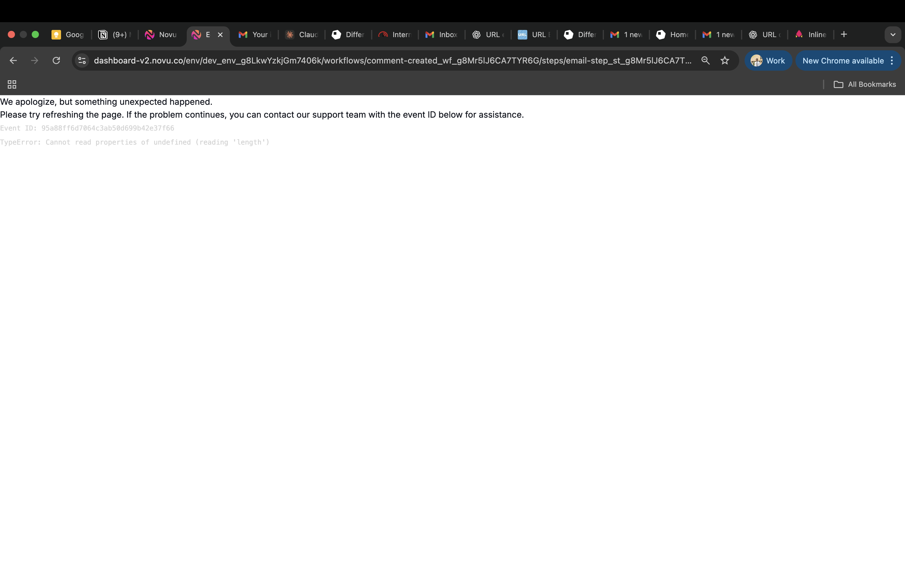Open Chrome three-dot menu
The image size is (905, 588).
click(892, 60)
